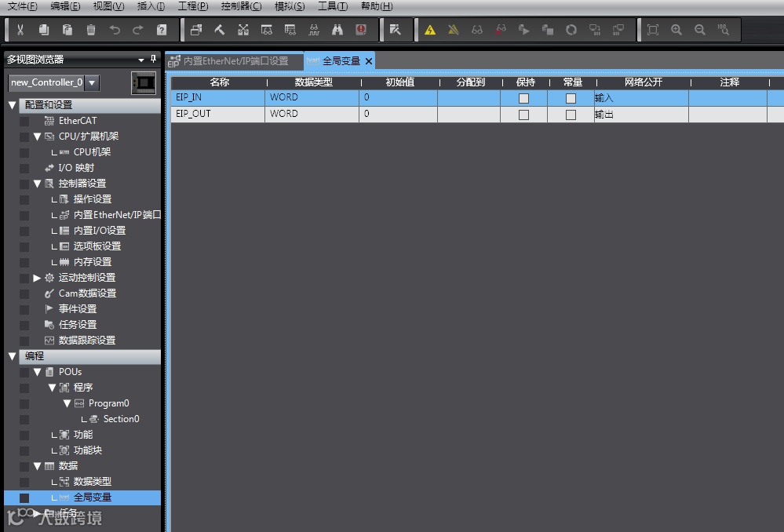Click the circular arrows synchronize icon
Image resolution: width=784 pixels, height=532 pixels.
571,30
